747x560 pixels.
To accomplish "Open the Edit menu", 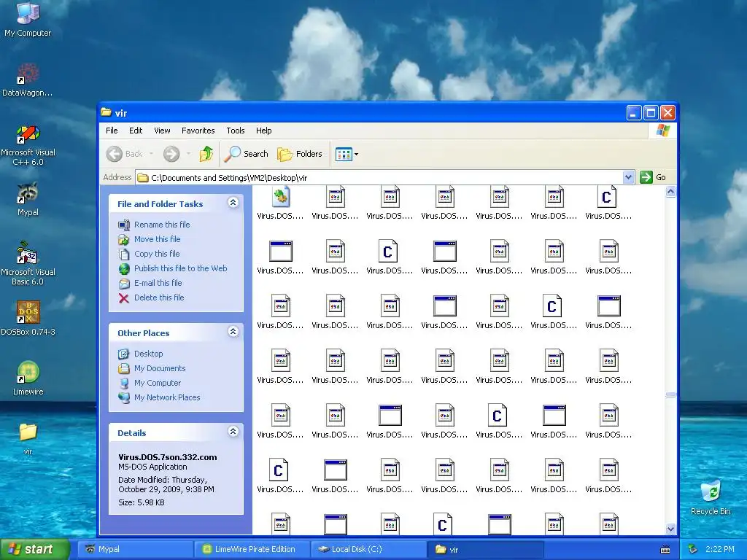I will pyautogui.click(x=136, y=131).
